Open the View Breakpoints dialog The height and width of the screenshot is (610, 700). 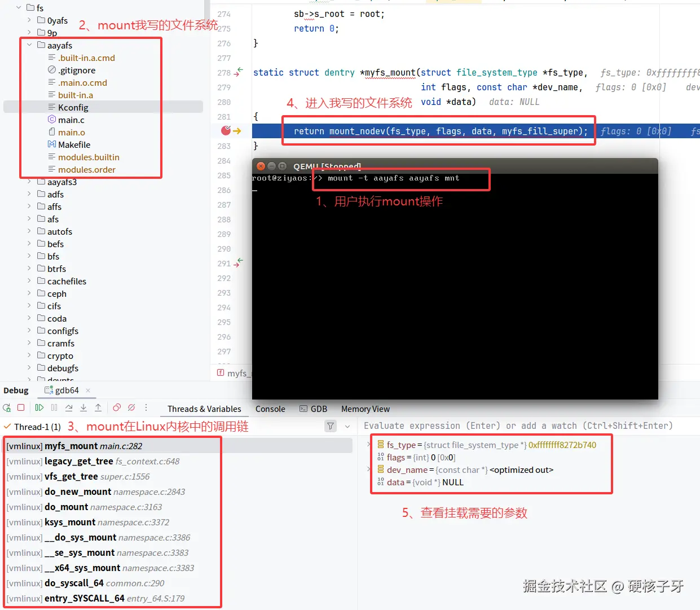point(117,407)
